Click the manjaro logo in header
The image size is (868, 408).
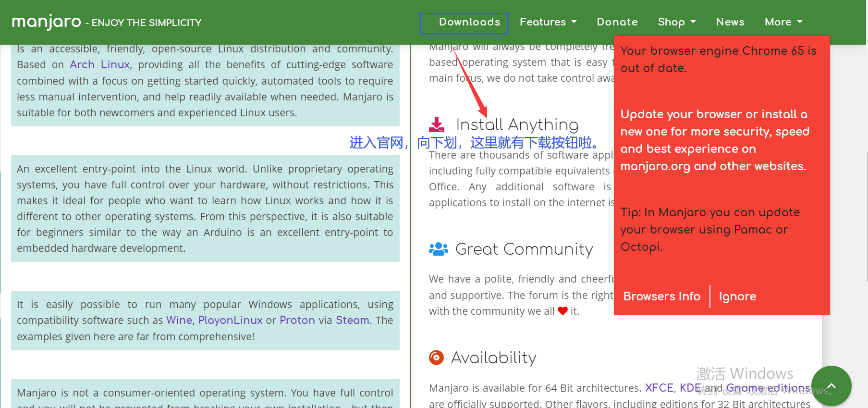46,22
